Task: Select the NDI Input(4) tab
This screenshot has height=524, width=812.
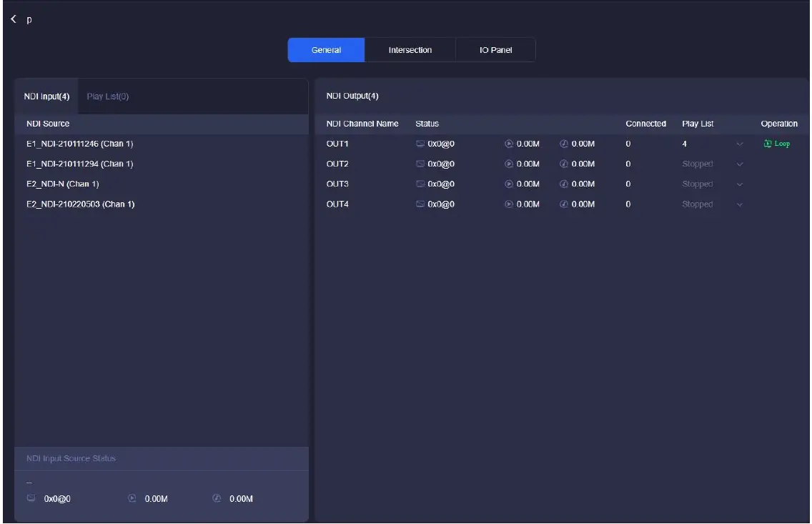Action: coord(46,97)
